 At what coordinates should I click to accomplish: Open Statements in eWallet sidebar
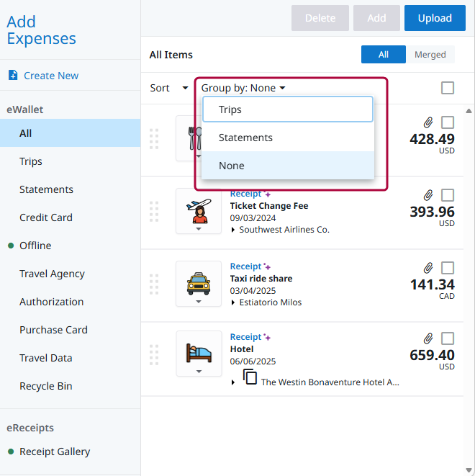(x=70, y=189)
